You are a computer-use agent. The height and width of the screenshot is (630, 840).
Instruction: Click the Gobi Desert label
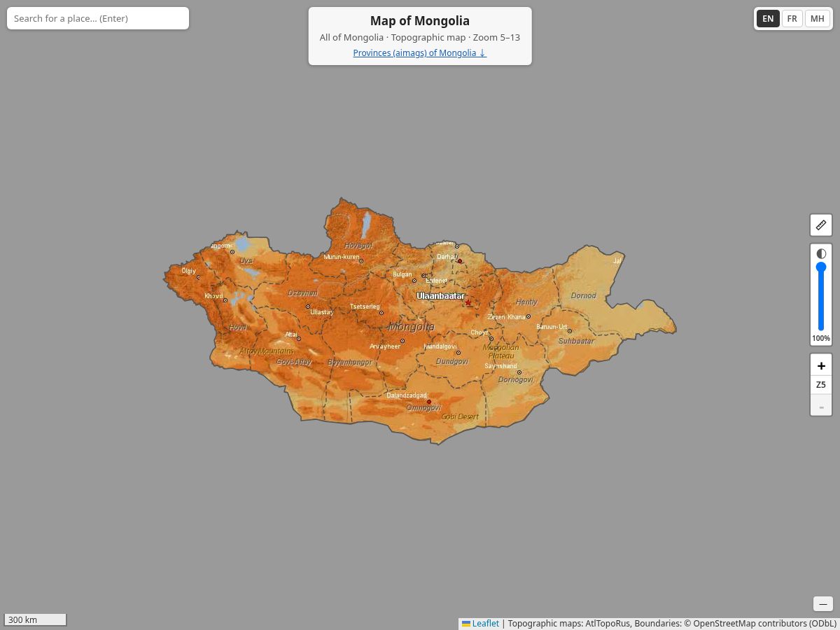point(460,416)
